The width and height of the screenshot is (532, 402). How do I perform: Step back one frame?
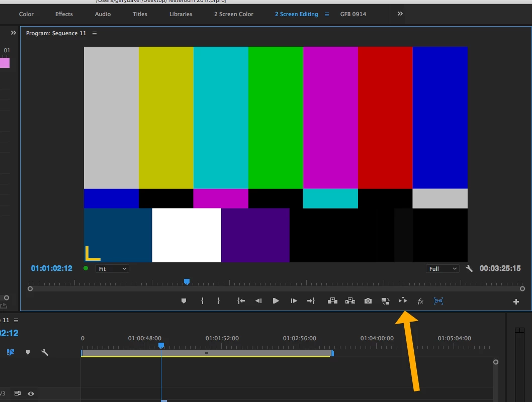click(x=258, y=300)
